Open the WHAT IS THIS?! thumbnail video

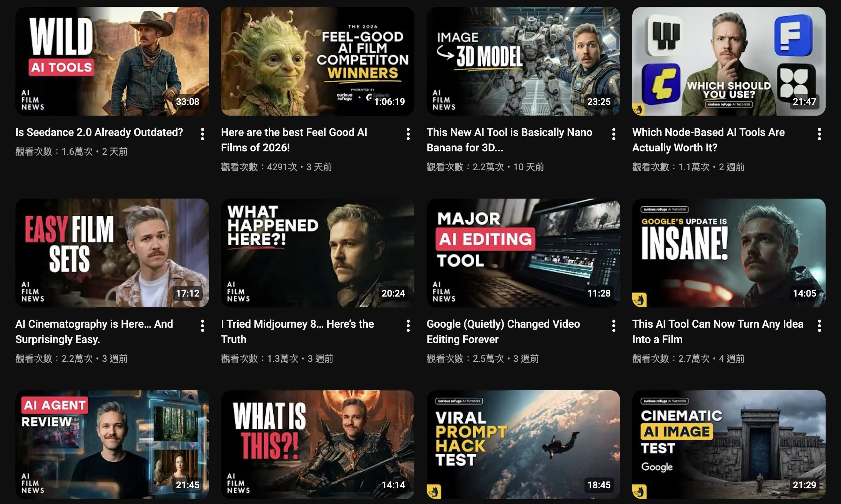click(317, 444)
